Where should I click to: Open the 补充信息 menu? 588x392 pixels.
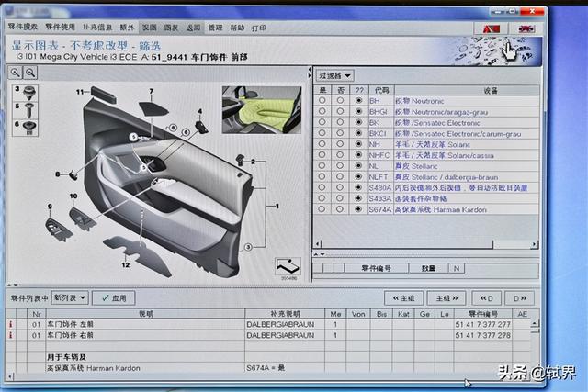pyautogui.click(x=97, y=28)
